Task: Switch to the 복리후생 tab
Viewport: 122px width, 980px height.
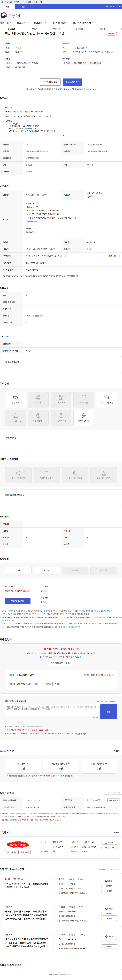Action: point(79,29)
